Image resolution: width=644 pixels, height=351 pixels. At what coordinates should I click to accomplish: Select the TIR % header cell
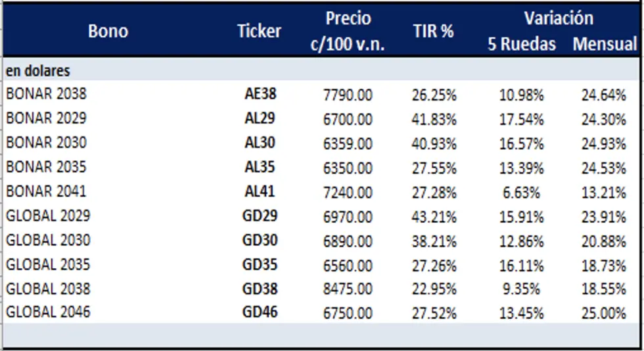pos(433,32)
